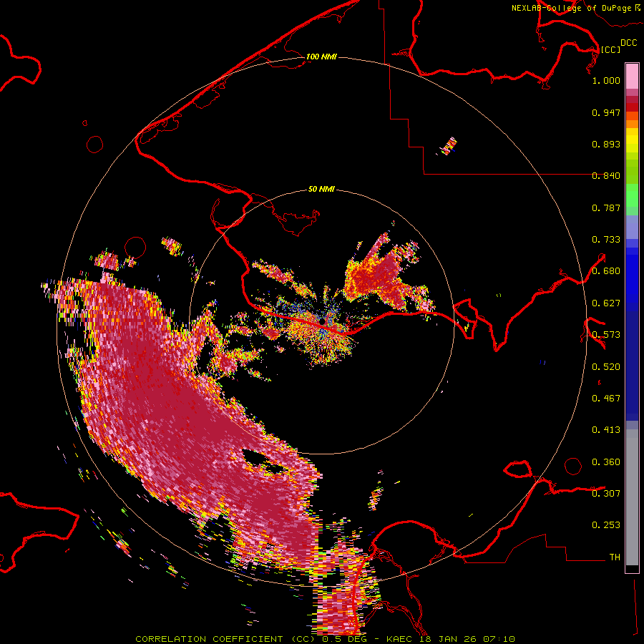
Task: Click the 0.840 color scale value
Action: (606, 176)
